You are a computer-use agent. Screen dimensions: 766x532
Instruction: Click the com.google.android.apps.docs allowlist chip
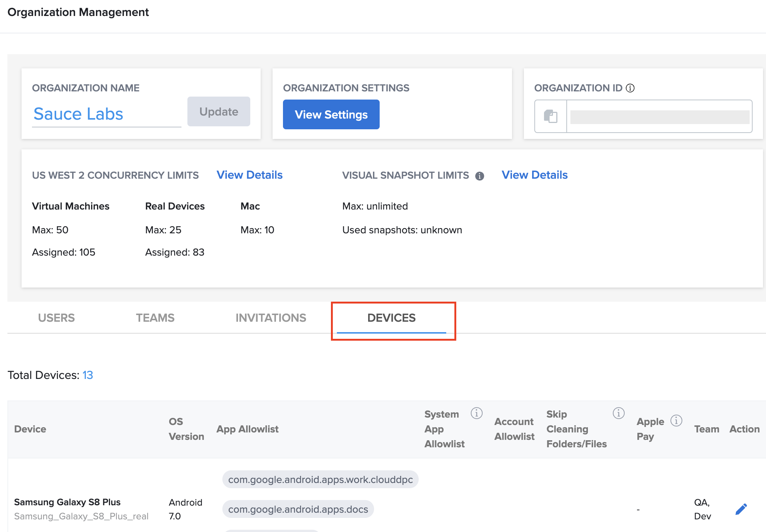[298, 509]
